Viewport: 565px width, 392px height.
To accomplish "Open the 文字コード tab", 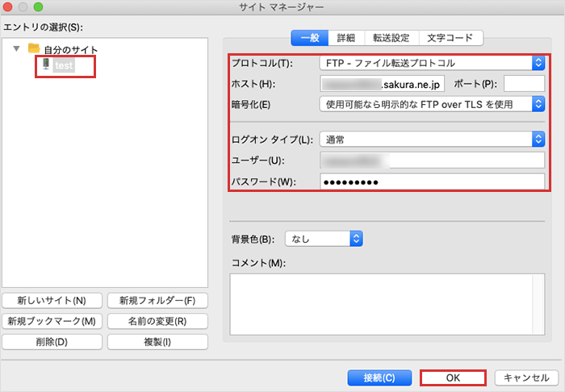I will point(450,38).
